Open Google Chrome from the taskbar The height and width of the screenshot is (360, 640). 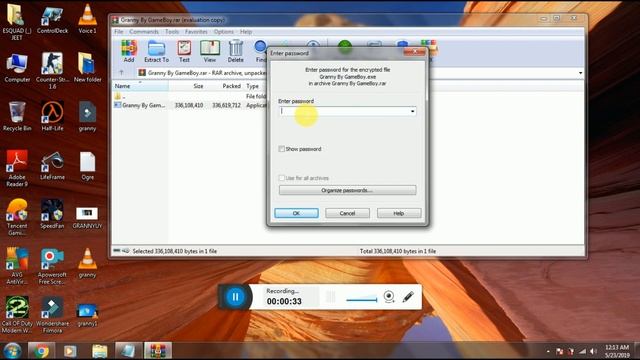point(41,351)
